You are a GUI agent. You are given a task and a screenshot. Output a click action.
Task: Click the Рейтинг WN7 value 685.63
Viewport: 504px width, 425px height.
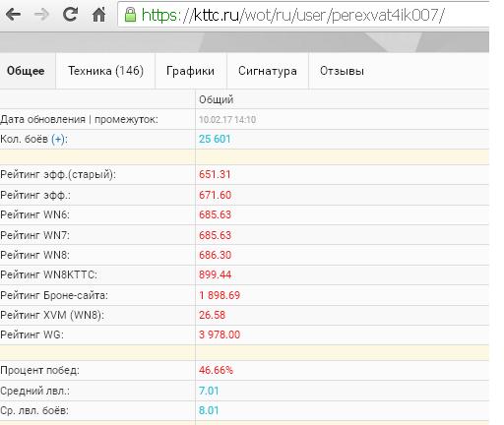pyautogui.click(x=215, y=235)
